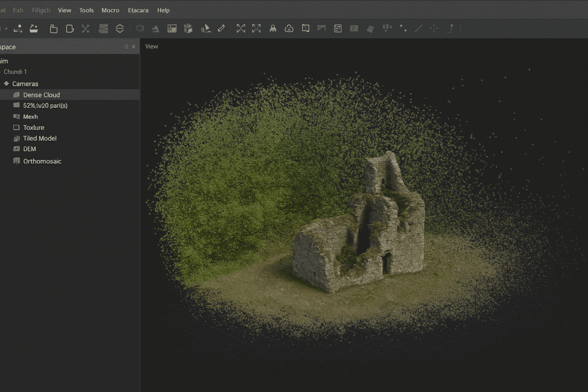The height and width of the screenshot is (392, 588).
Task: Undock the Workspace panel with float button
Action: (126, 47)
